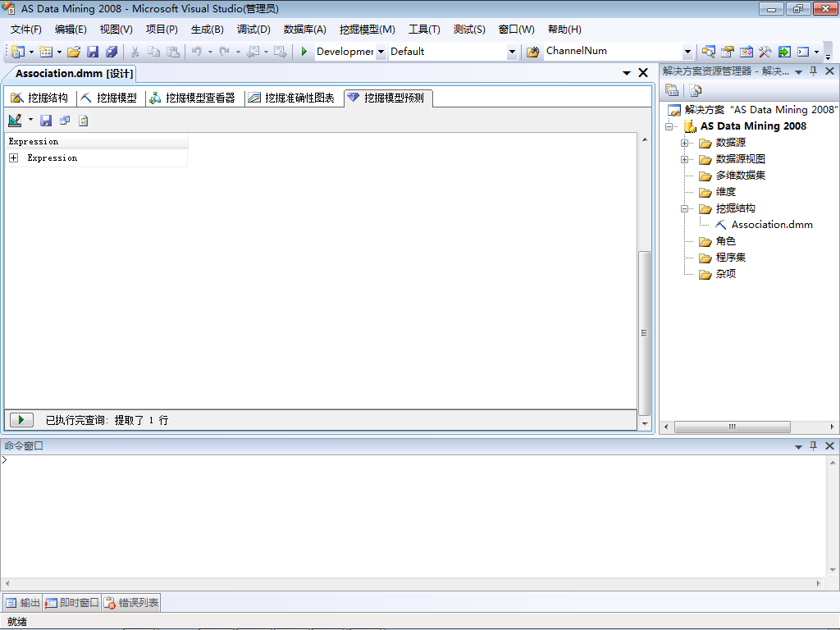Click the Add New Item toolbar icon
The image size is (840, 630).
tap(46, 52)
